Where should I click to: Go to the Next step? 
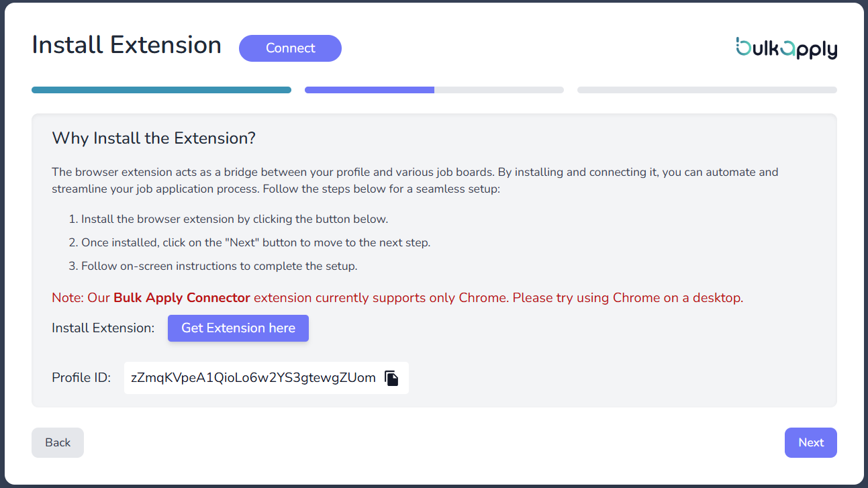coord(810,442)
